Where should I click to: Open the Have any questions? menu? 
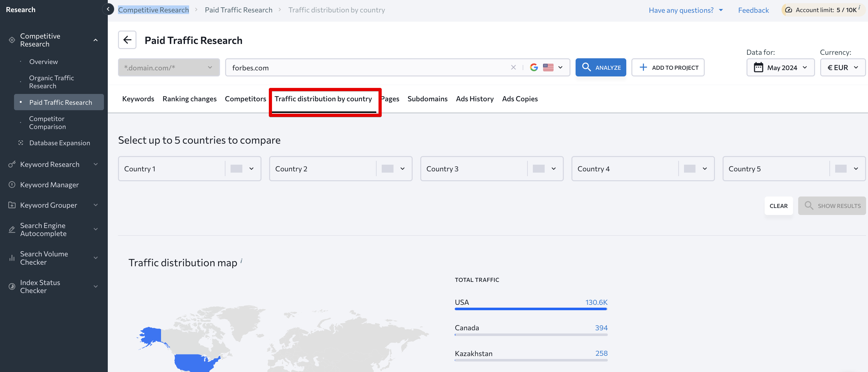tap(685, 10)
